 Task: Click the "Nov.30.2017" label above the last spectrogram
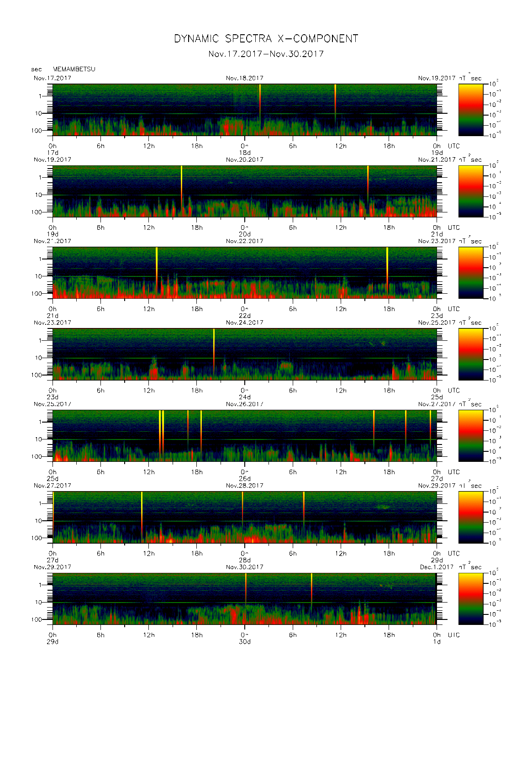tap(244, 567)
